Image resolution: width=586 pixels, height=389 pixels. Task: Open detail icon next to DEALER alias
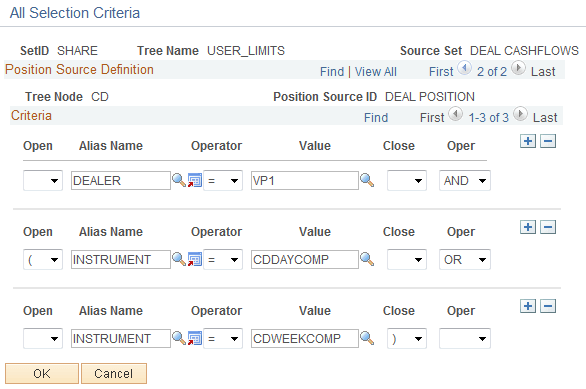click(x=195, y=180)
